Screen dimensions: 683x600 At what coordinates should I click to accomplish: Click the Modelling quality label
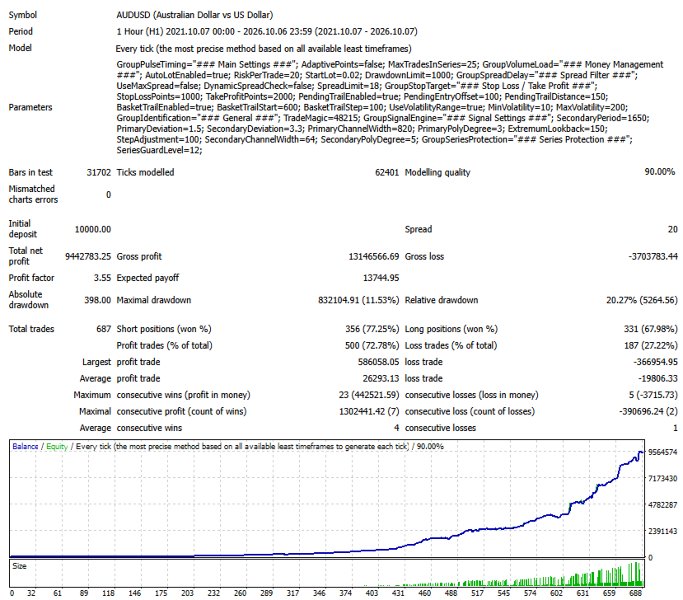[x=437, y=173]
